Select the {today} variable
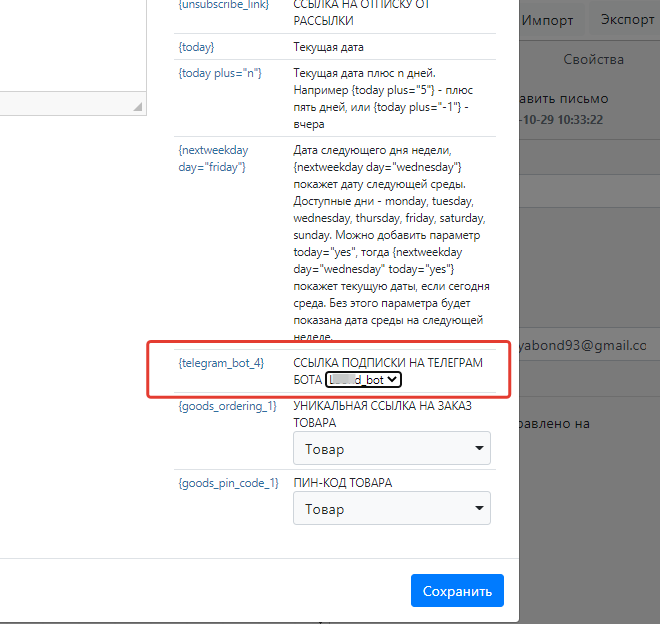Image resolution: width=660 pixels, height=624 pixels. click(x=196, y=47)
